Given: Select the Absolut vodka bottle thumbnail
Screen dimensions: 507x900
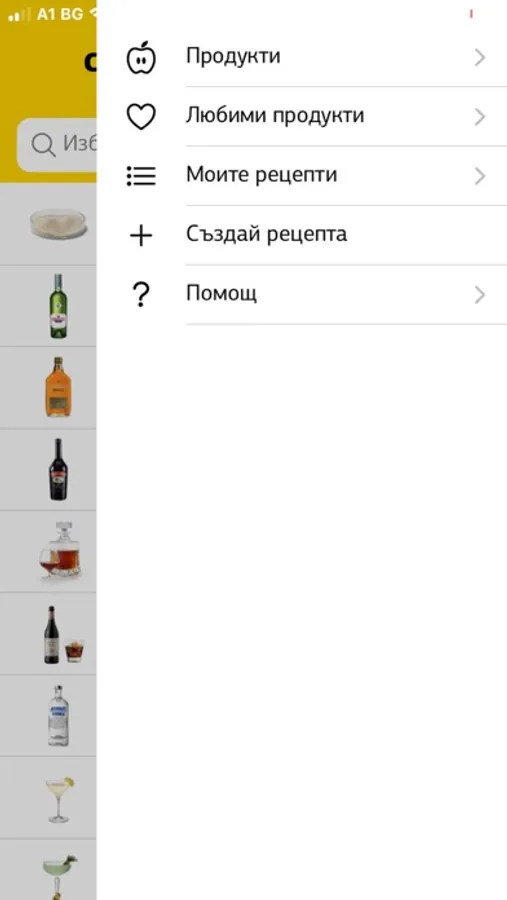Looking at the screenshot, I should pos(58,715).
